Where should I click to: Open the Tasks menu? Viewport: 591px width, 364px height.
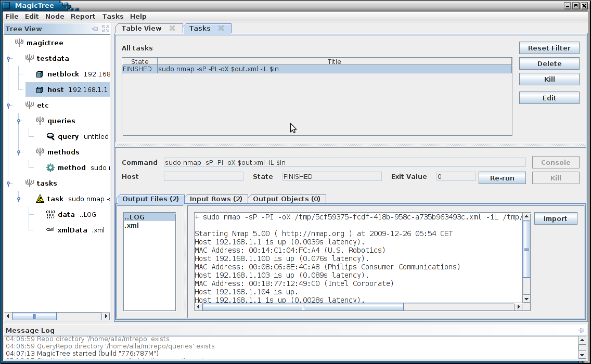coord(113,16)
